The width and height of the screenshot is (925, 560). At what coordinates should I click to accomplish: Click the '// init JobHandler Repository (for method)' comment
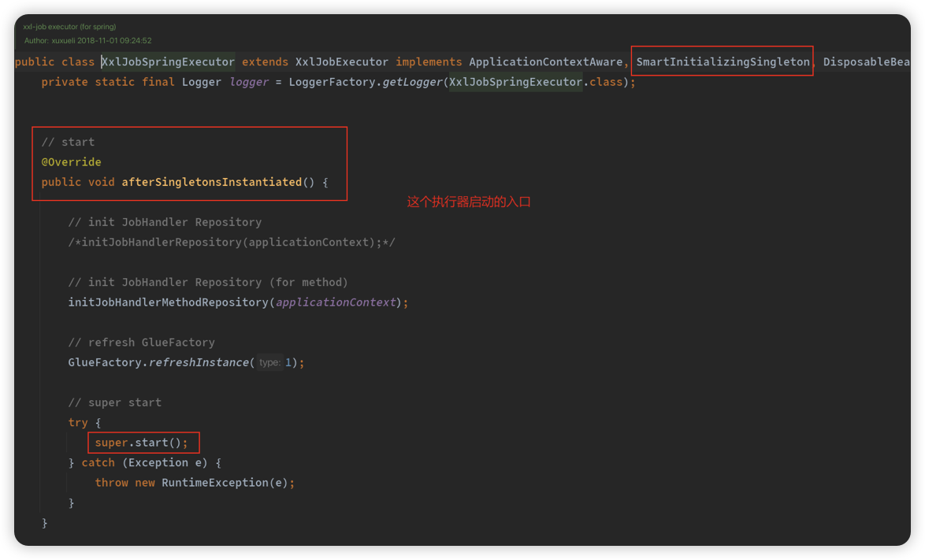208,282
